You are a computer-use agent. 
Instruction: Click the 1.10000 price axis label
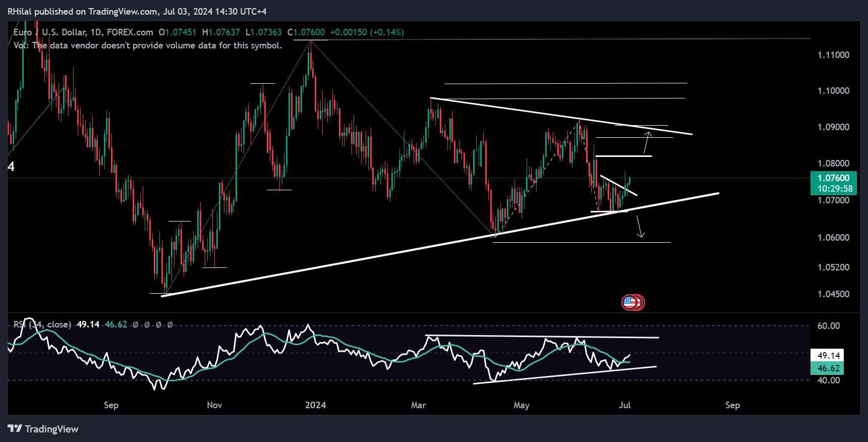(833, 91)
